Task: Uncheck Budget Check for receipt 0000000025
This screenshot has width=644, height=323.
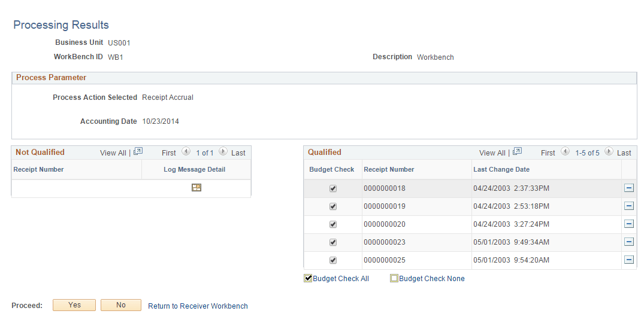Action: 333,260
